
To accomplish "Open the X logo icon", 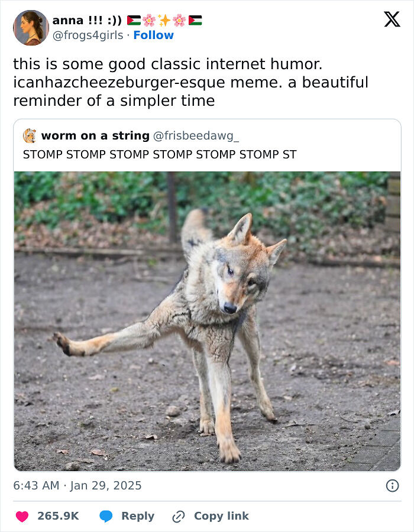I will (x=392, y=19).
